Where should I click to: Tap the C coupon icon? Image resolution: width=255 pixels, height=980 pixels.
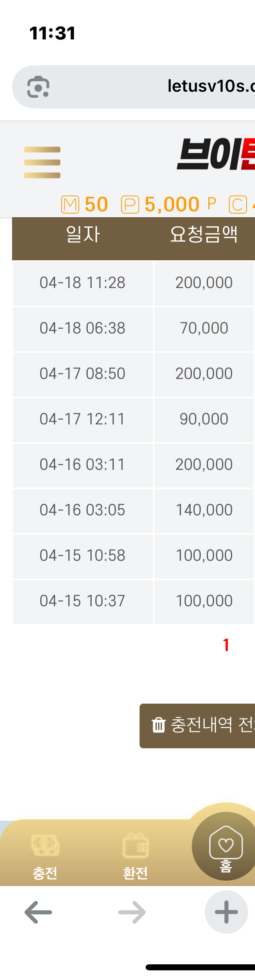coord(238,204)
